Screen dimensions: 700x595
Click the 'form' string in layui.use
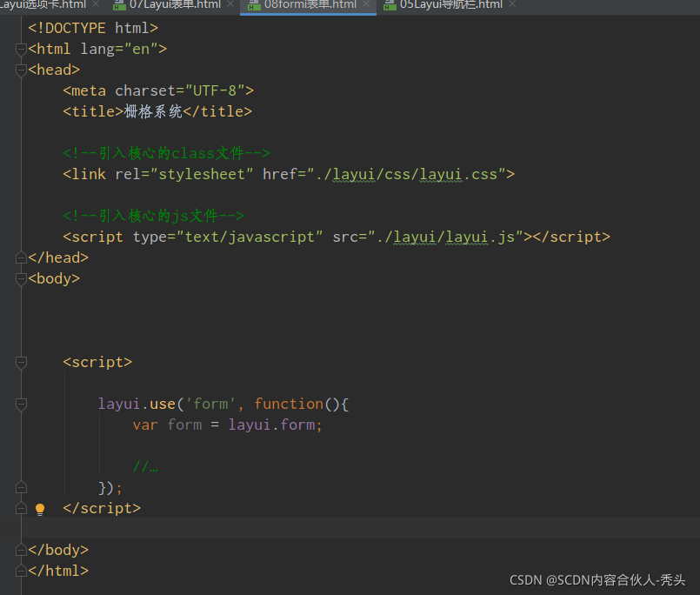(x=210, y=404)
